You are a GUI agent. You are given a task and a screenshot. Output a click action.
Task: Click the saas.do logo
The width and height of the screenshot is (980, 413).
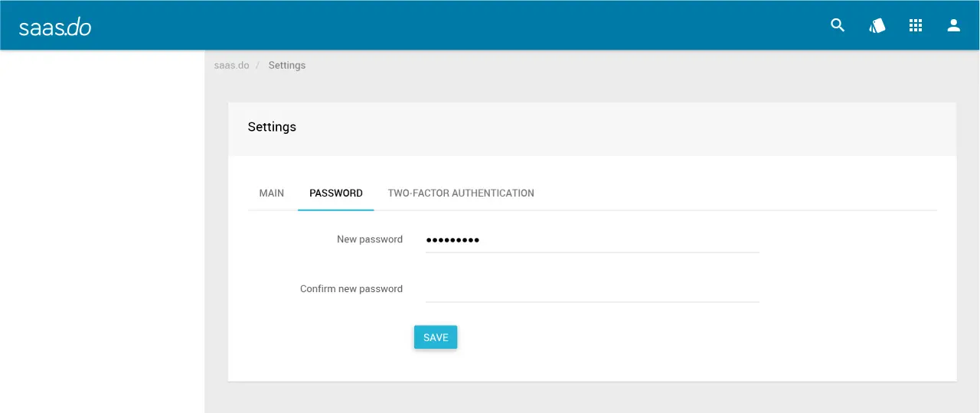pyautogui.click(x=55, y=27)
